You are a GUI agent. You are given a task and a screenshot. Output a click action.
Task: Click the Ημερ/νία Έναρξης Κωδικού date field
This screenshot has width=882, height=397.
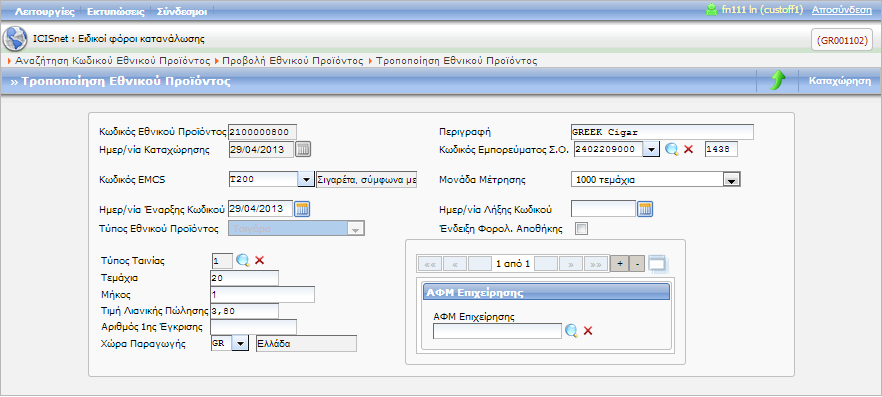[x=260, y=209]
